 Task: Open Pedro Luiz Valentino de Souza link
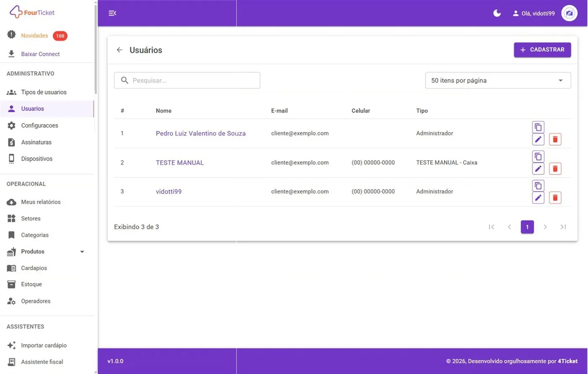[201, 133]
